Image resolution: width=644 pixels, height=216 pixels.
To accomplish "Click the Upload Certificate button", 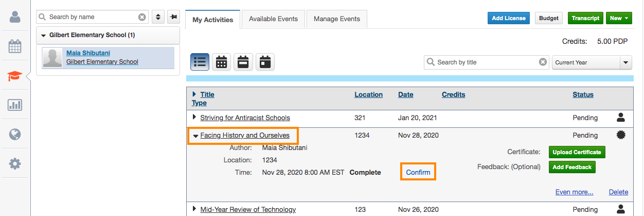I will [577, 152].
